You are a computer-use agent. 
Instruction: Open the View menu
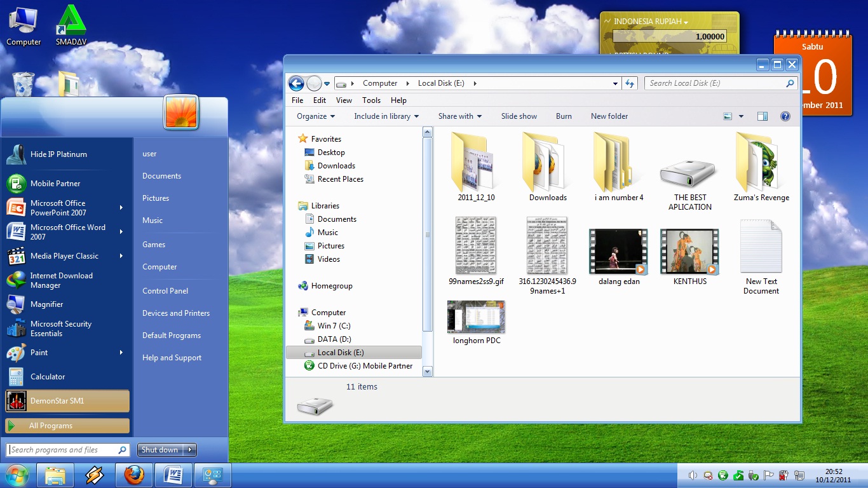point(344,100)
